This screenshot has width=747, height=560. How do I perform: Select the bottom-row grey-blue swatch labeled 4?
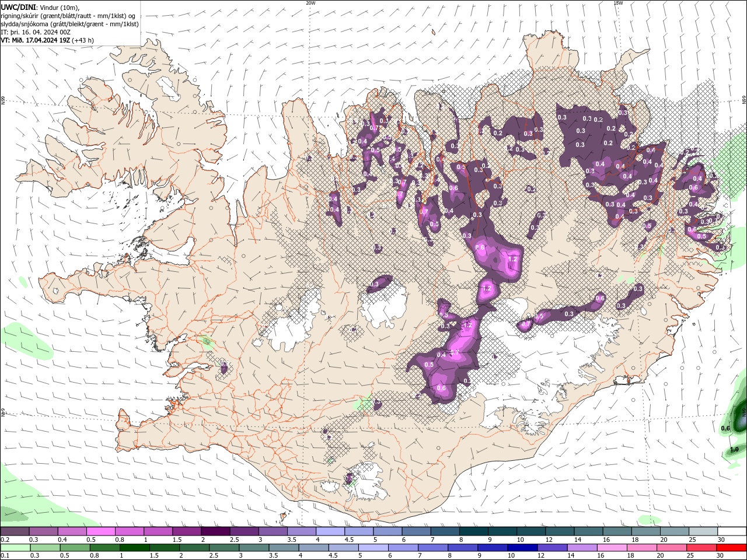(313, 548)
